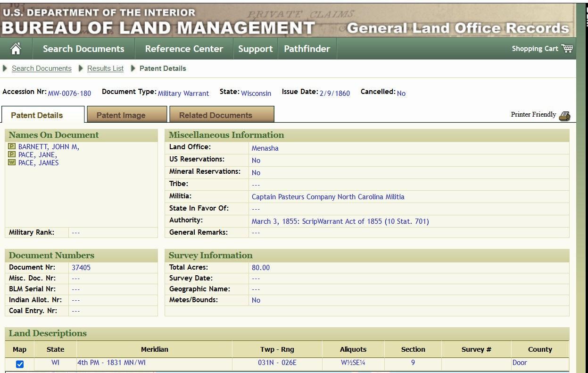Click the Metes/Bounds value No
Screen dimensions: 588x373
256,300
